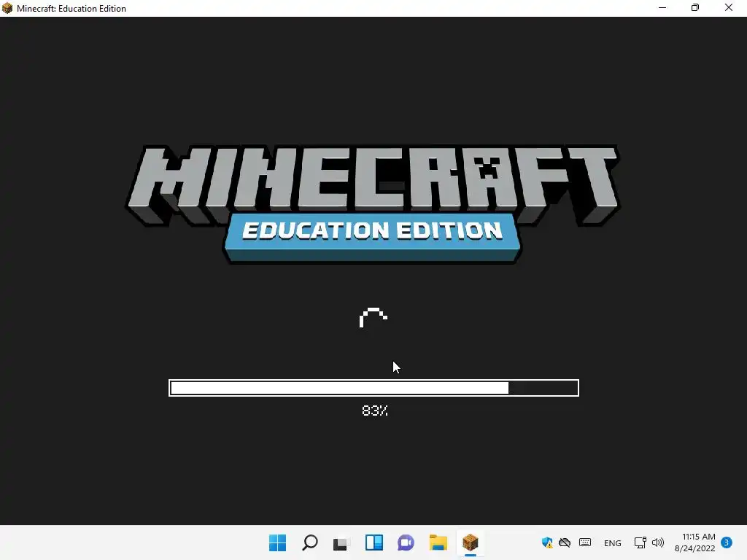This screenshot has height=560, width=747.
Task: Restore down the Minecraft window
Action: coord(695,7)
